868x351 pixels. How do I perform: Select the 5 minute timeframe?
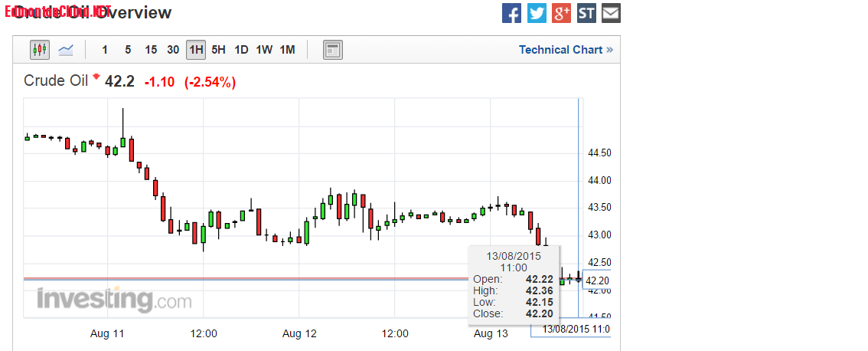pyautogui.click(x=128, y=50)
